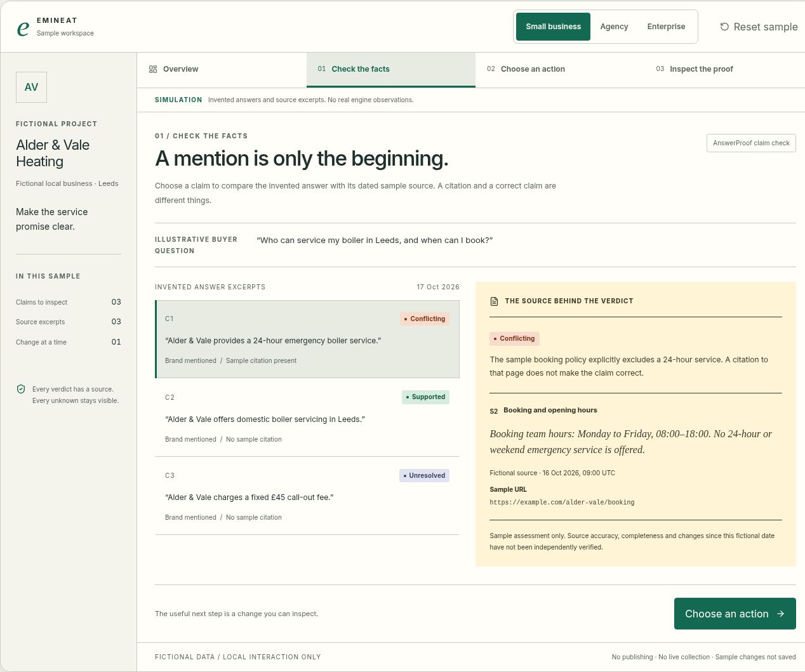The height and width of the screenshot is (672, 805).
Task: Open the 01 Check the facts tab
Action: tap(391, 69)
